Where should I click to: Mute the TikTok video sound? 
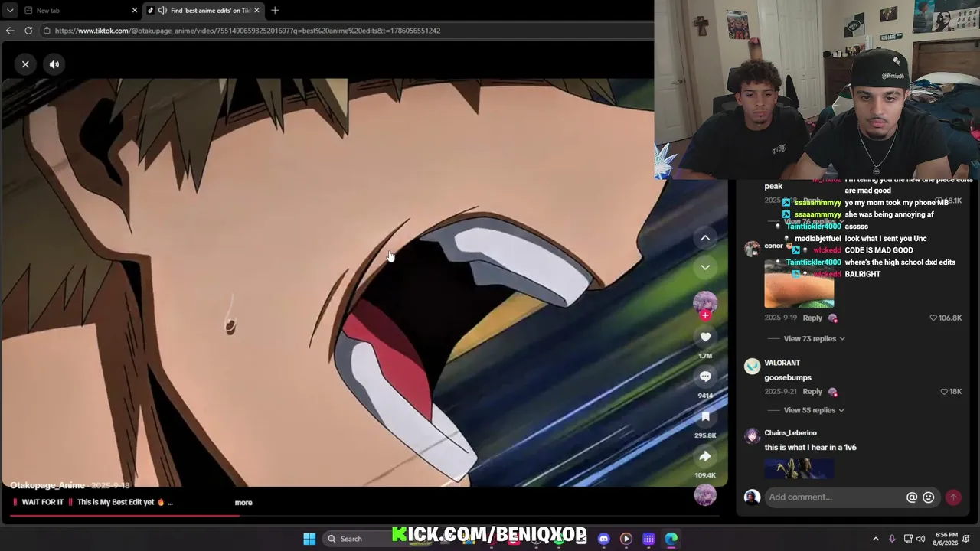point(54,64)
